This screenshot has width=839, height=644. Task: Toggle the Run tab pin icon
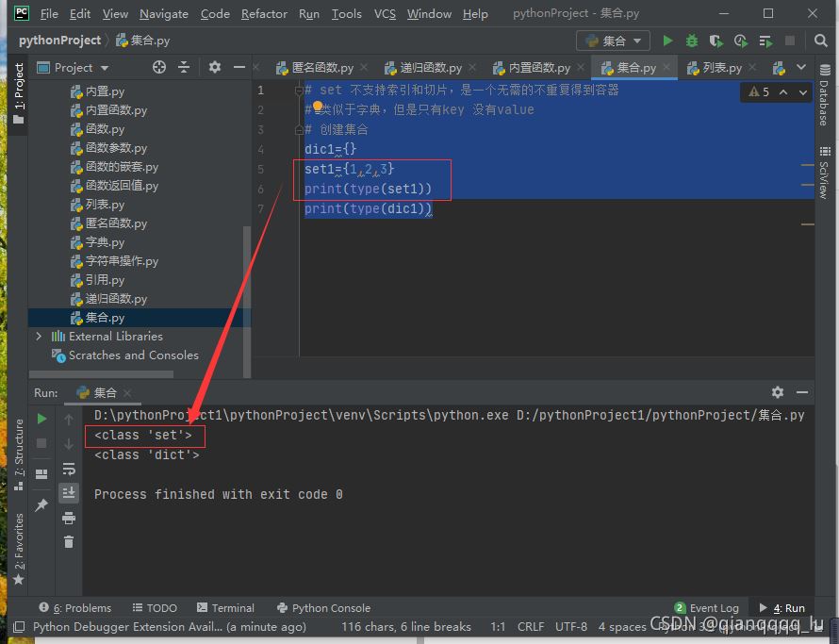pos(41,505)
